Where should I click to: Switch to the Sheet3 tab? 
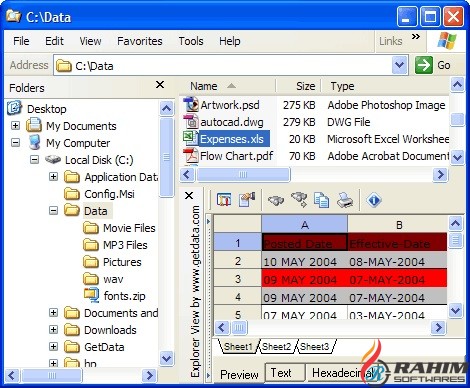point(314,346)
